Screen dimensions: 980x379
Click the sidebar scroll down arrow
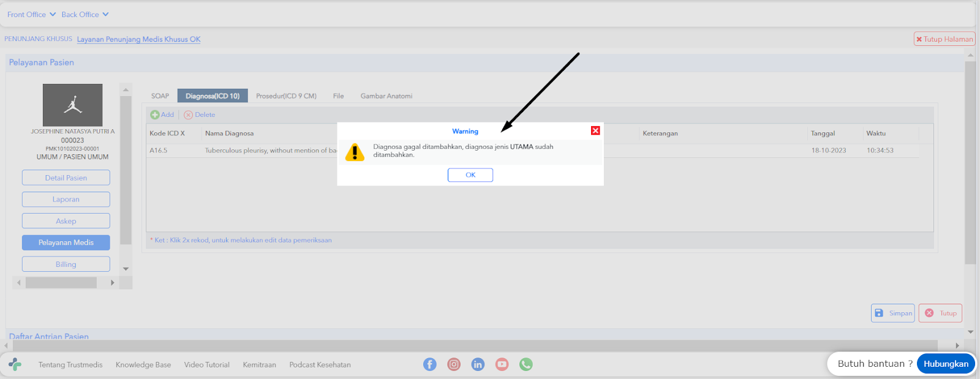126,269
